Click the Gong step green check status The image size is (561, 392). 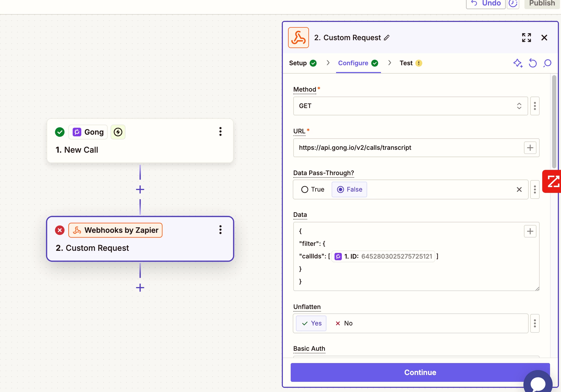[60, 132]
